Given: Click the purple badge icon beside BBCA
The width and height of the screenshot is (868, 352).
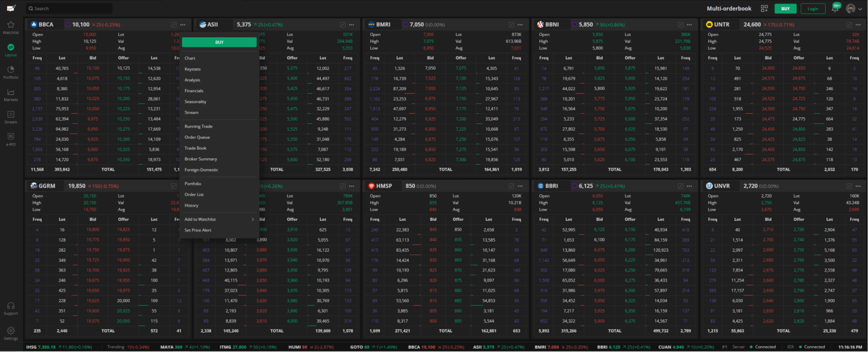Looking at the screenshot, I should coord(68,25).
